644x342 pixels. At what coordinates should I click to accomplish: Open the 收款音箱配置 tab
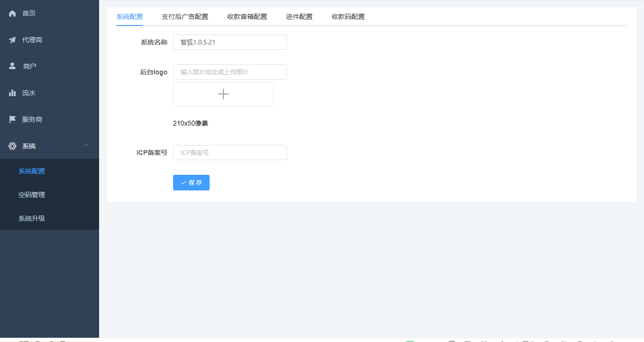coord(247,16)
